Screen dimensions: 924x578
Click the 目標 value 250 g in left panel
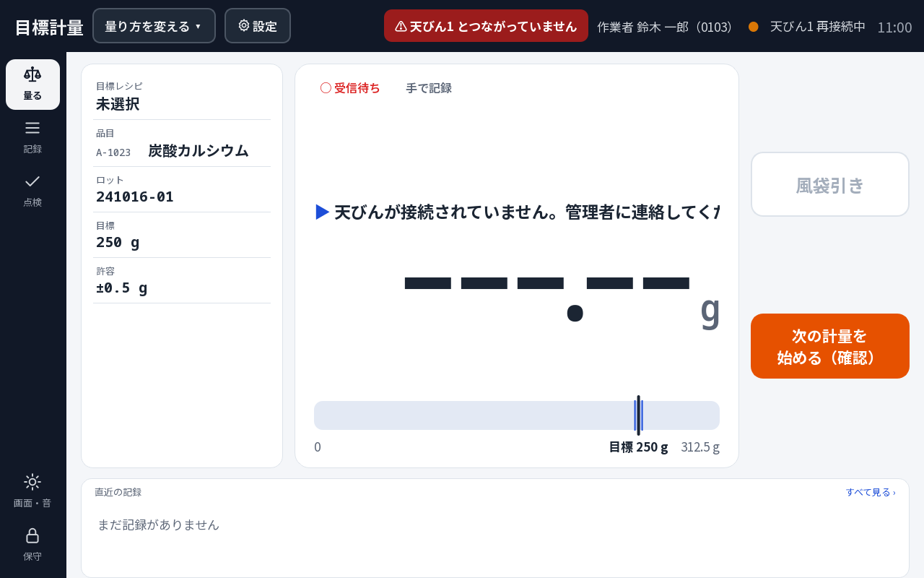click(118, 242)
